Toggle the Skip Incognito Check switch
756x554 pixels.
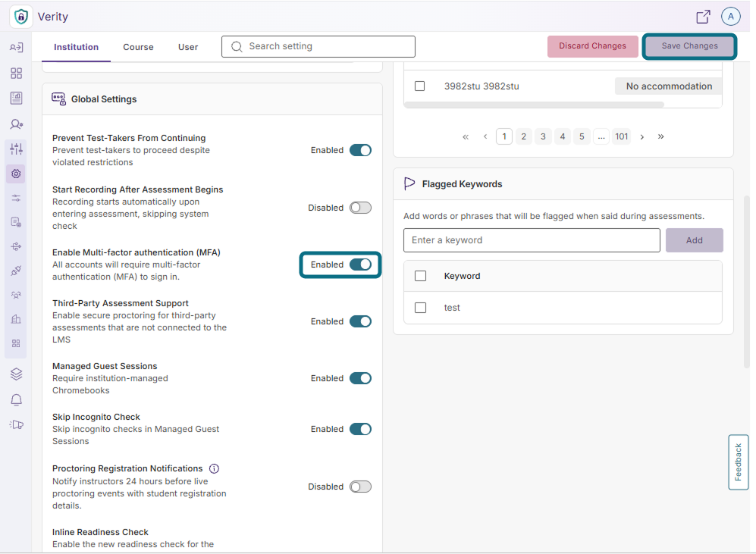click(360, 429)
